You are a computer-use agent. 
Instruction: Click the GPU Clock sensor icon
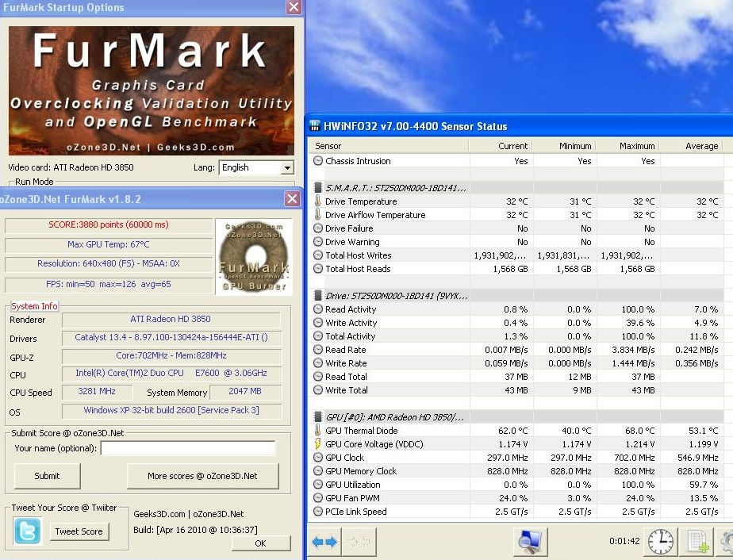coord(318,458)
